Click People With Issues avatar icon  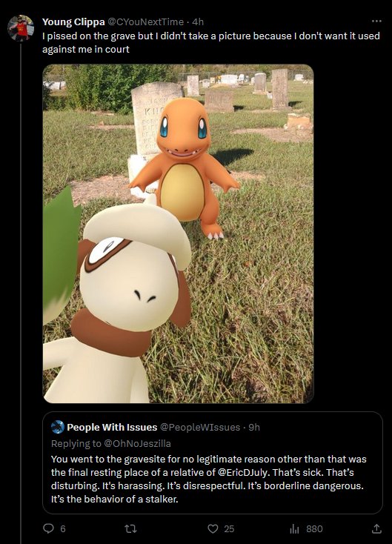(58, 427)
